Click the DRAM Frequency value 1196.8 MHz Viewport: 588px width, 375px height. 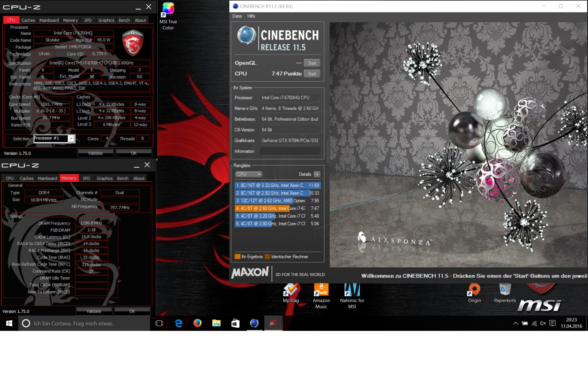91,223
